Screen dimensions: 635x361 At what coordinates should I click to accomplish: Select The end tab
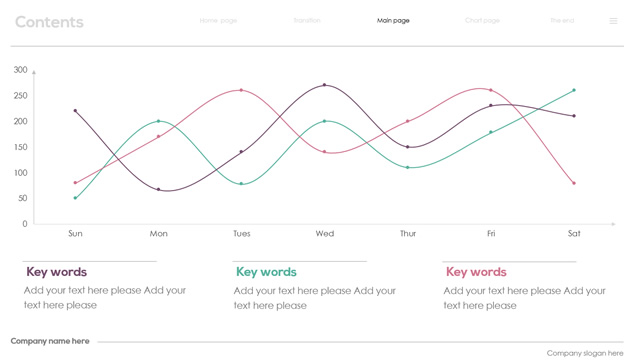562,20
